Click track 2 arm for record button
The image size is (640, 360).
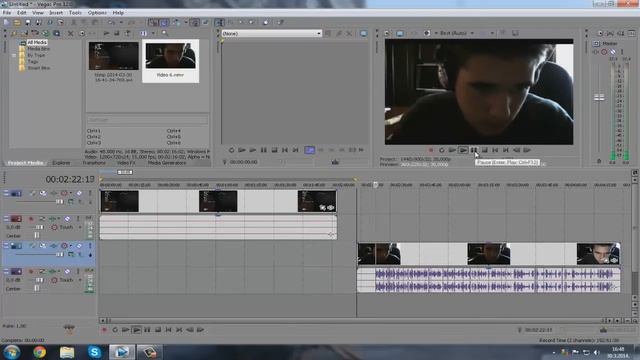pos(31,219)
